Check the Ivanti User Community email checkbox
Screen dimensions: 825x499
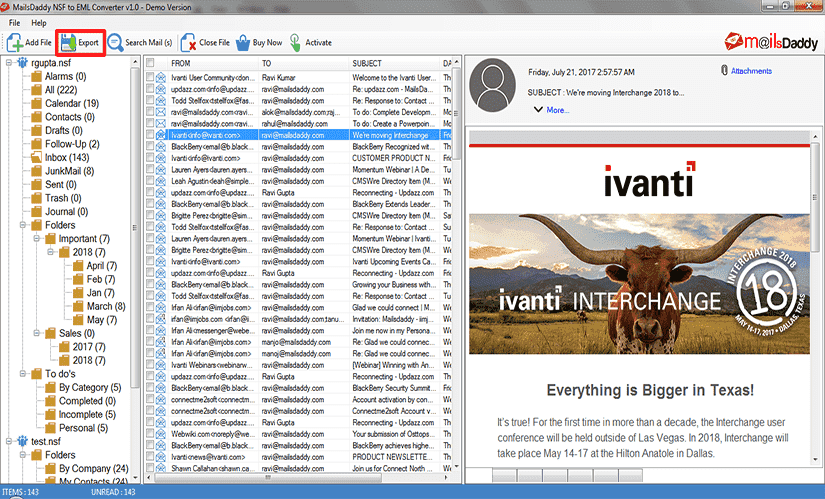click(150, 77)
